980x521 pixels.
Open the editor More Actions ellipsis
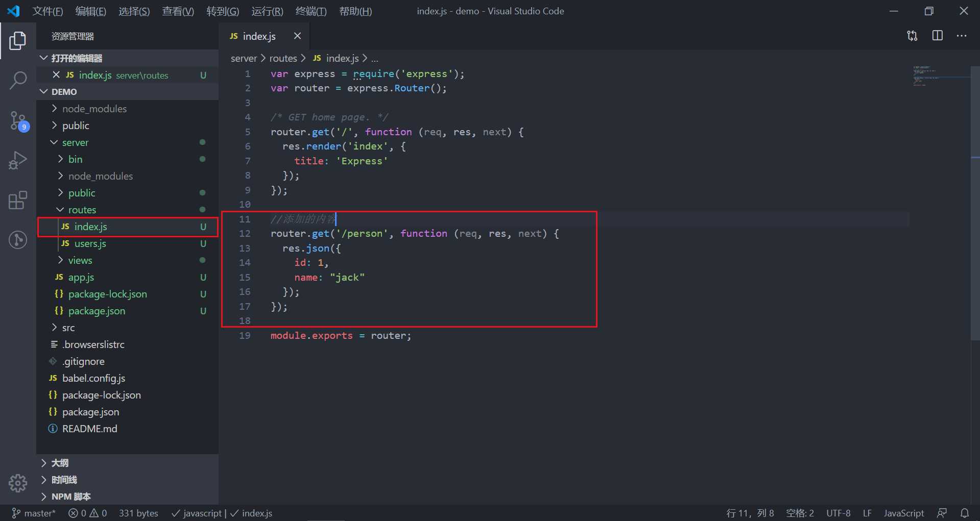[962, 36]
